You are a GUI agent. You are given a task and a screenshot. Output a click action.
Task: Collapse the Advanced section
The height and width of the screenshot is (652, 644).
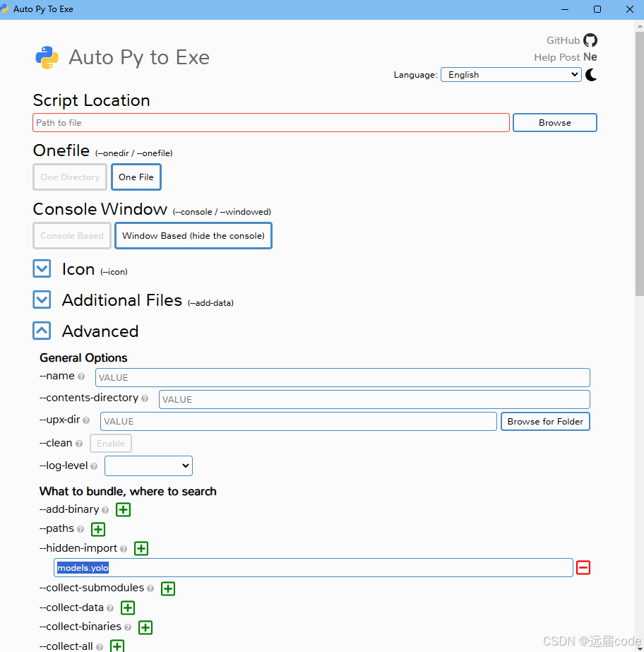(42, 331)
